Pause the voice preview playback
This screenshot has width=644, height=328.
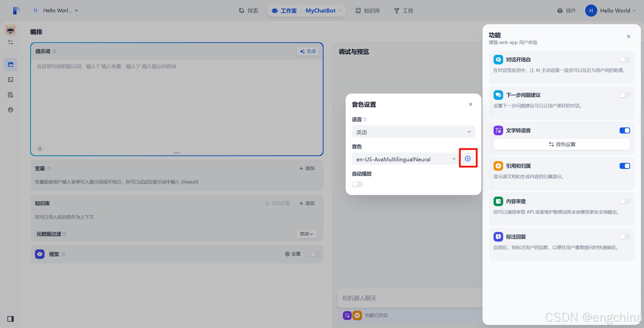click(467, 159)
